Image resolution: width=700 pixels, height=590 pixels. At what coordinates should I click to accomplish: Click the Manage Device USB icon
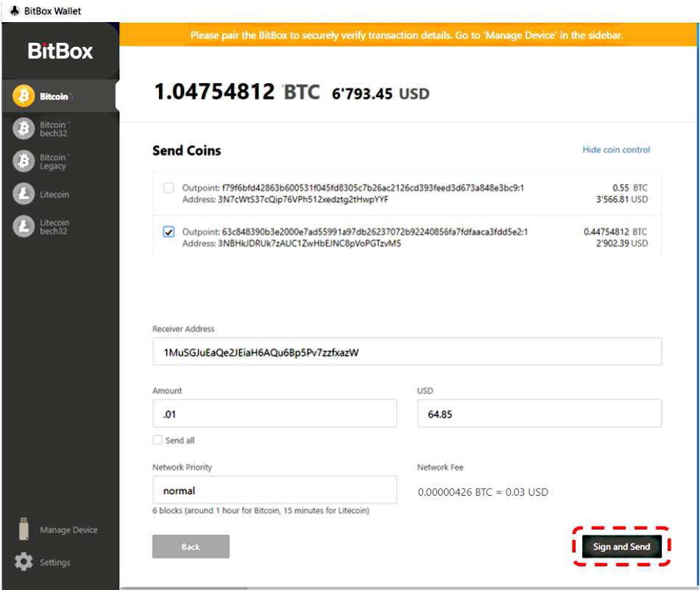[x=24, y=530]
